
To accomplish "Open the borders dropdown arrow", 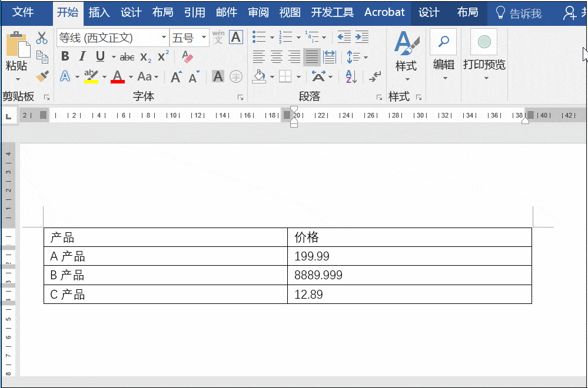I will click(298, 77).
